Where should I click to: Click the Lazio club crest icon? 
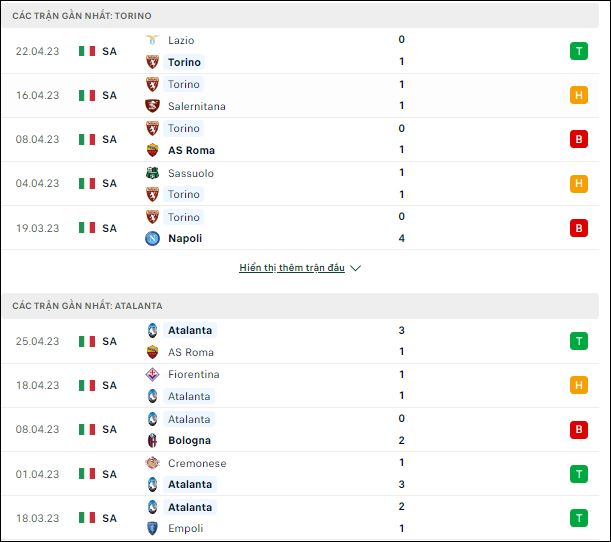click(152, 40)
